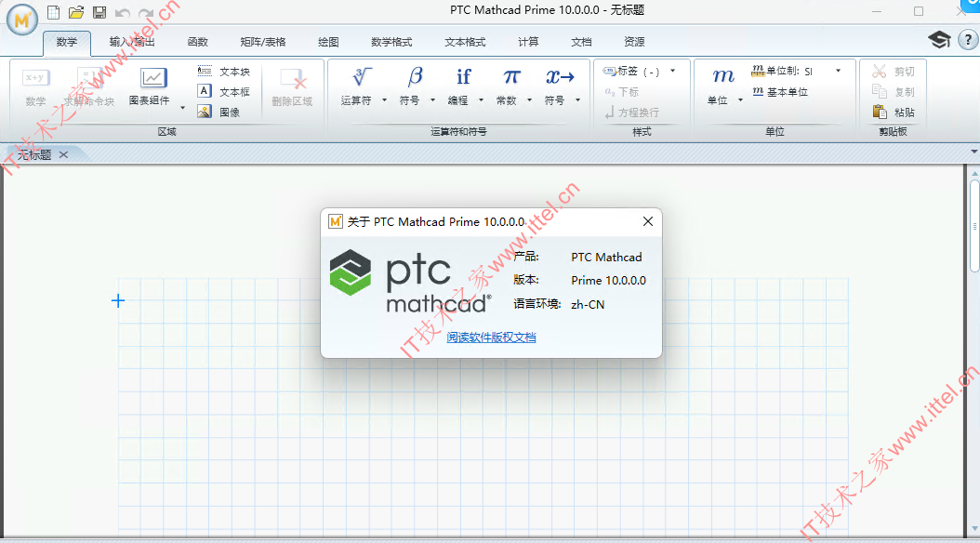
Task: Expand beta symbols dropdown arrow
Action: click(x=432, y=100)
